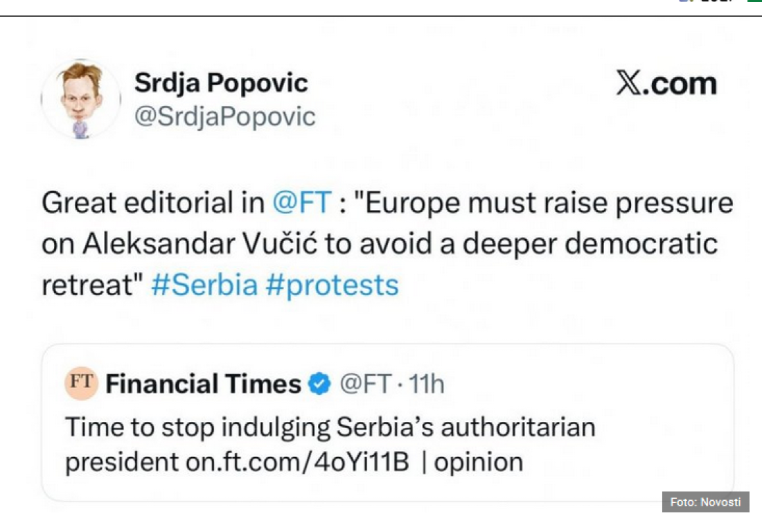Click the Foto: Novosti credit label
Viewport: 762px width, 532px height.
(x=705, y=502)
